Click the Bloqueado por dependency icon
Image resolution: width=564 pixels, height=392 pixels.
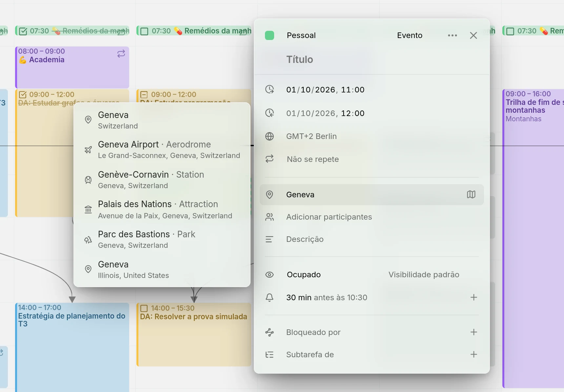270,332
